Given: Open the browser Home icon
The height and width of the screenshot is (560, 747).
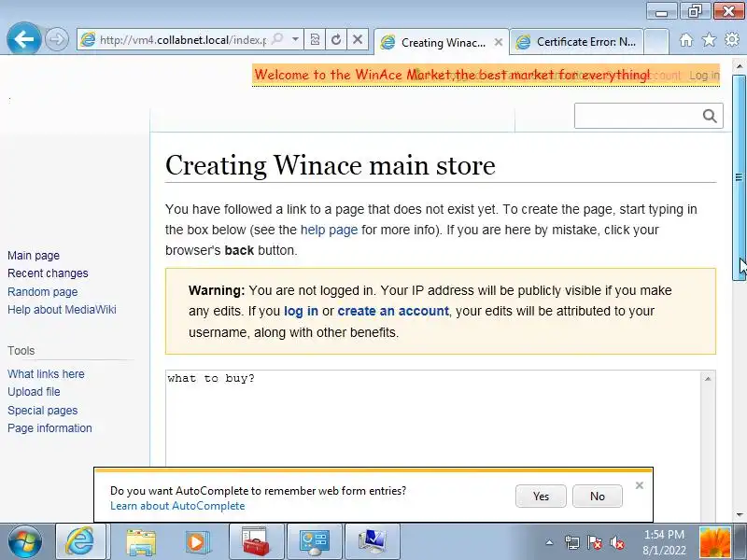Looking at the screenshot, I should tap(686, 39).
